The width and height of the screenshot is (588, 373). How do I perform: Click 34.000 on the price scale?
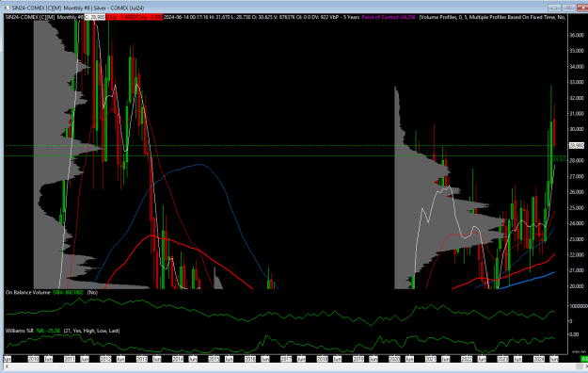pos(577,67)
